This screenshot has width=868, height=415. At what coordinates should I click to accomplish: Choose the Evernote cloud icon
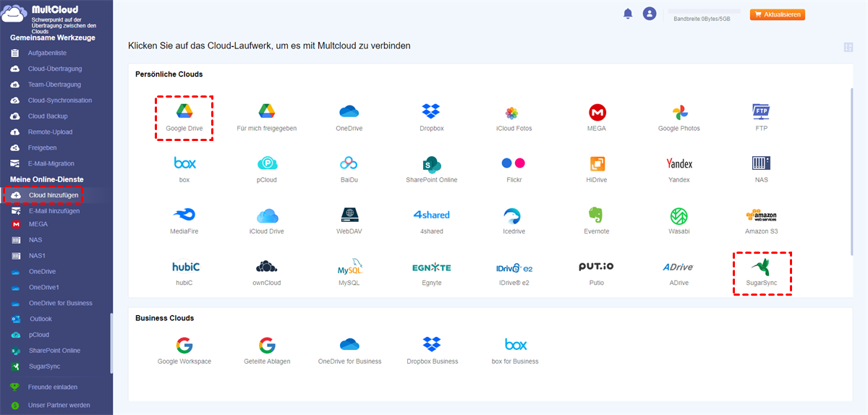point(597,215)
